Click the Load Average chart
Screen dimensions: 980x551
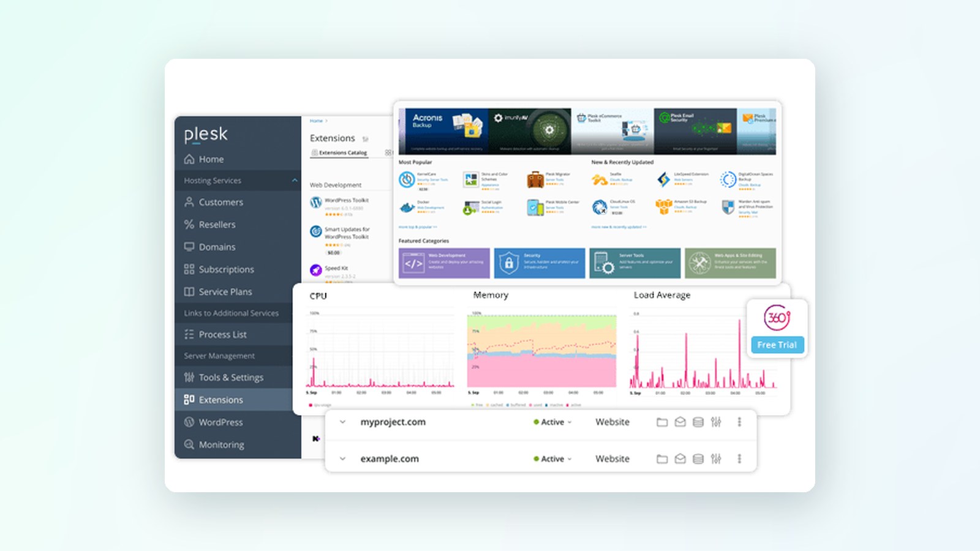point(703,351)
